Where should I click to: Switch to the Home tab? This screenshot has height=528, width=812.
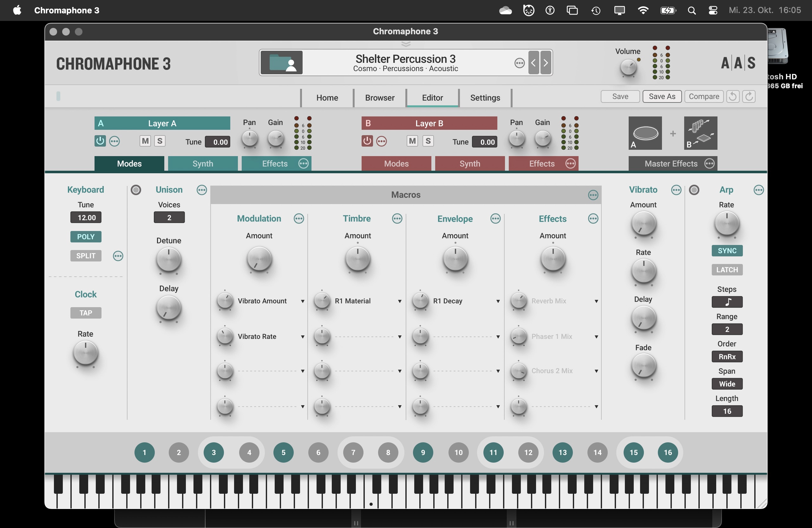(x=327, y=98)
